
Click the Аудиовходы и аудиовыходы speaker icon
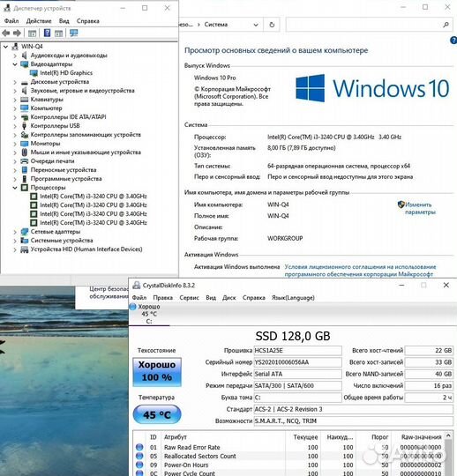(x=25, y=56)
